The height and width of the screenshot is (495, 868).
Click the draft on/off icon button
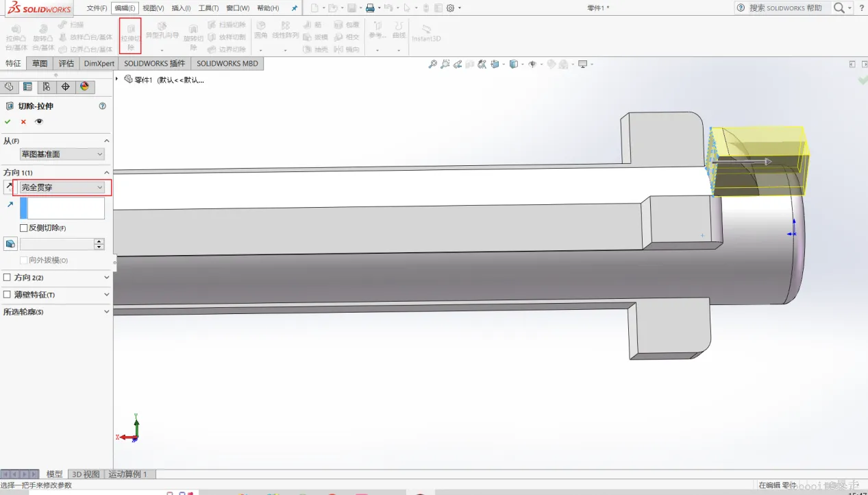10,244
